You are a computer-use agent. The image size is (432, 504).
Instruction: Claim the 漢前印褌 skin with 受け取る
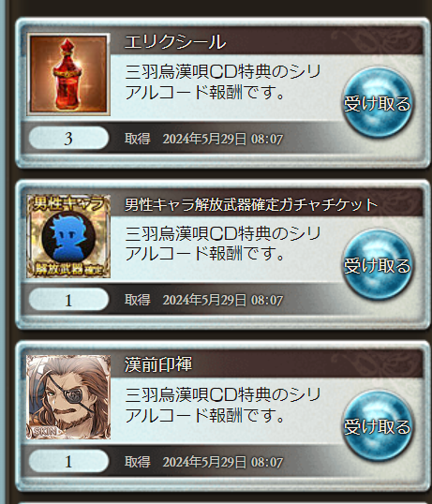pos(378,426)
